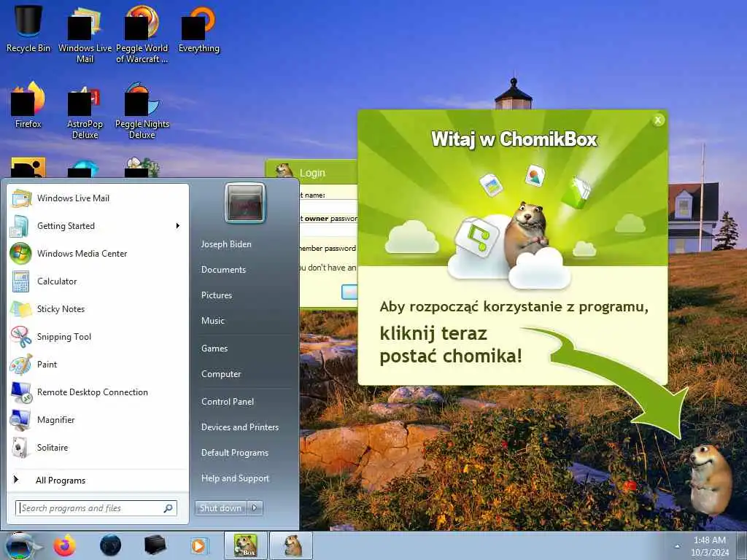Select Sticky Notes label in Start menu

[x=61, y=308]
